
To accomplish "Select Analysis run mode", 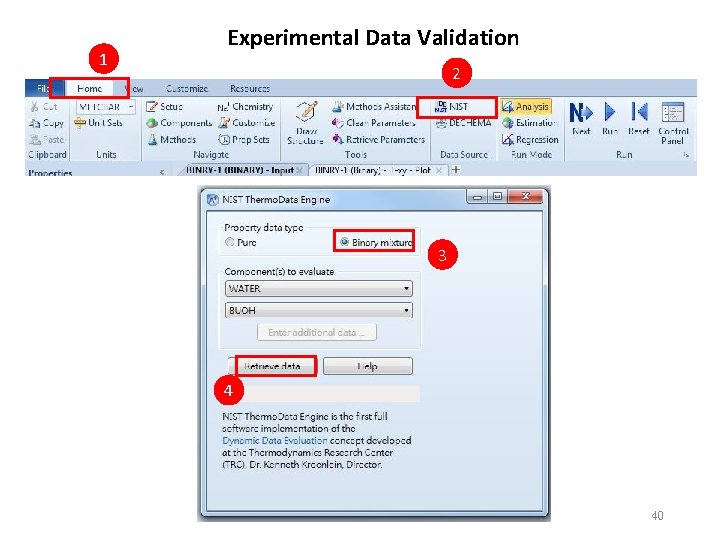I will coord(526,107).
